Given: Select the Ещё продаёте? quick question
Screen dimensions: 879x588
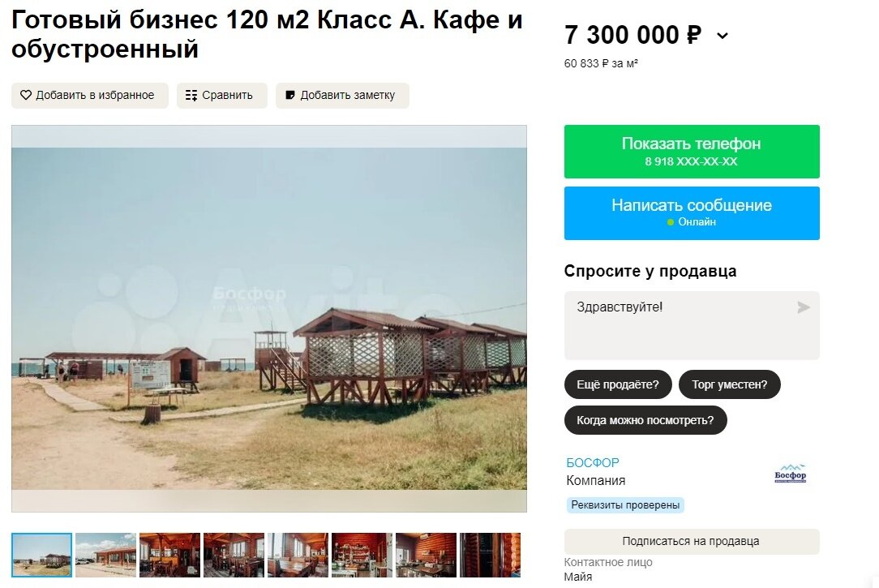Looking at the screenshot, I should 618,384.
